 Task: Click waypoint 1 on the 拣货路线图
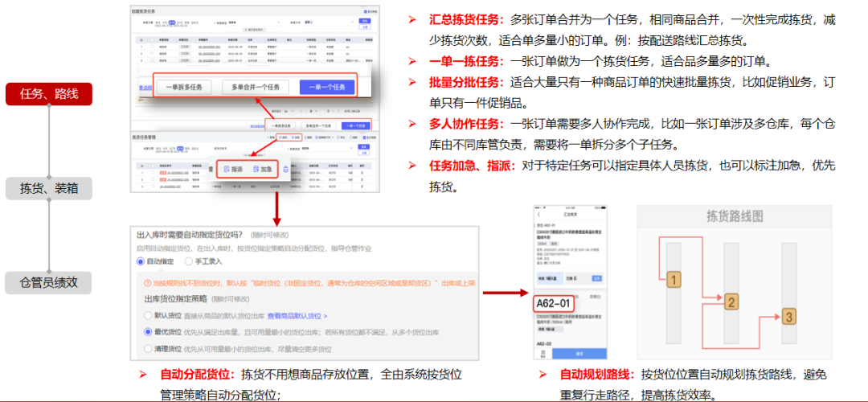pyautogui.click(x=674, y=280)
